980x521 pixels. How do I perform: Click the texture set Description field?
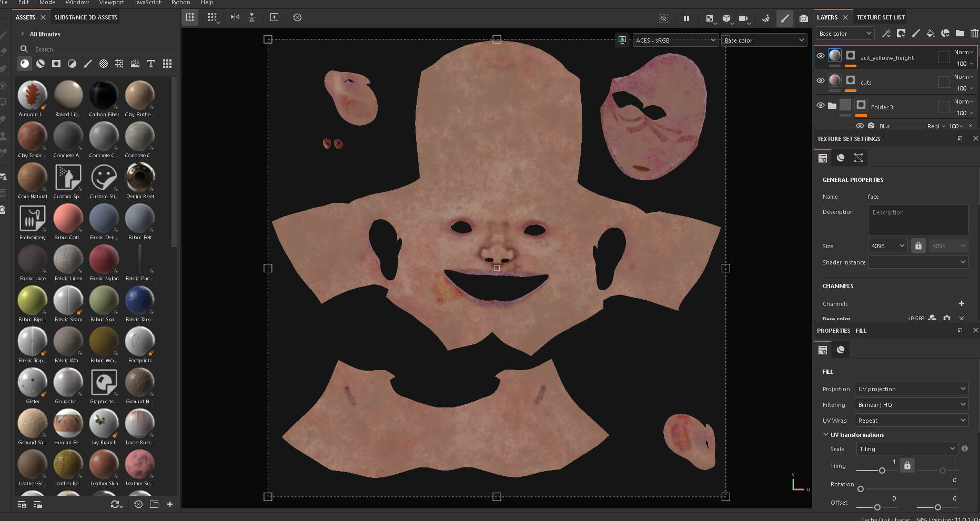(918, 220)
